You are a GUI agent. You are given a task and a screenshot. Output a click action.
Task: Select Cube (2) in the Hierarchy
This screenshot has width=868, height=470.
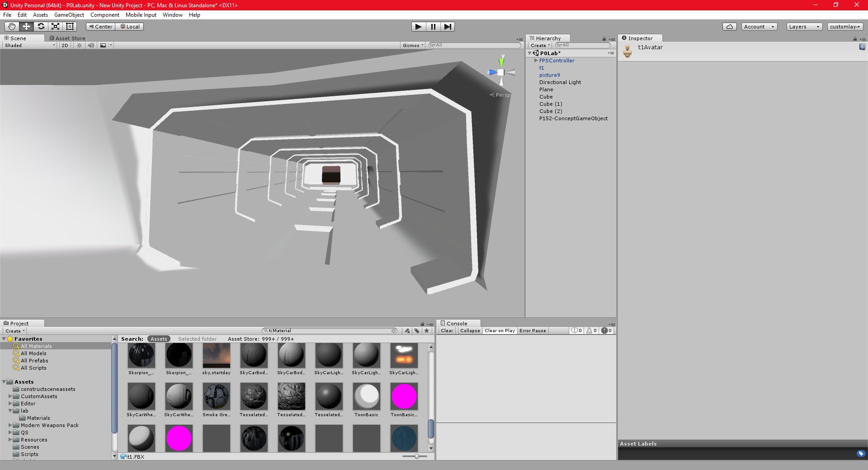click(x=551, y=111)
